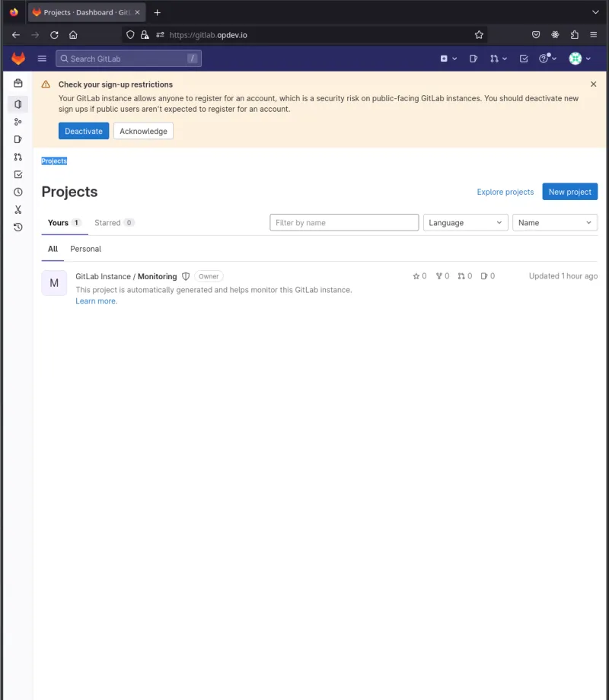This screenshot has width=609, height=700.
Task: Open the Personal tab under projects
Action: tap(85, 249)
